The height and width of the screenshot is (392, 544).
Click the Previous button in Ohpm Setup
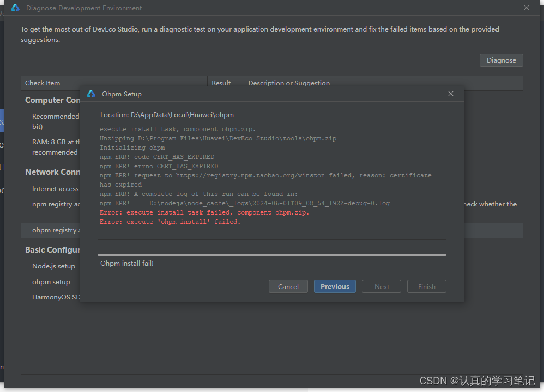coord(335,286)
